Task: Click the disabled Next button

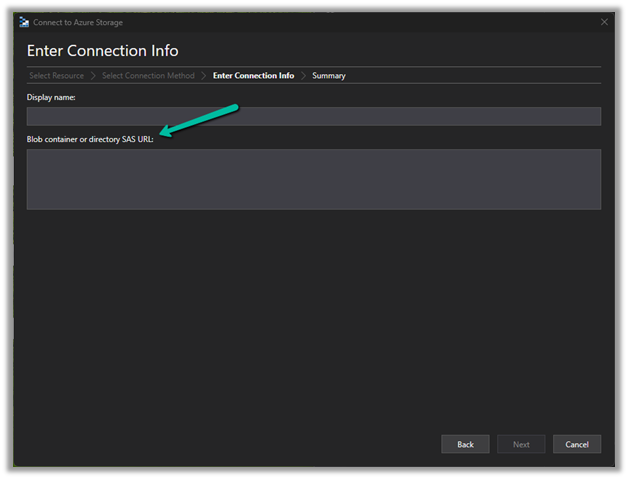Action: click(x=520, y=444)
